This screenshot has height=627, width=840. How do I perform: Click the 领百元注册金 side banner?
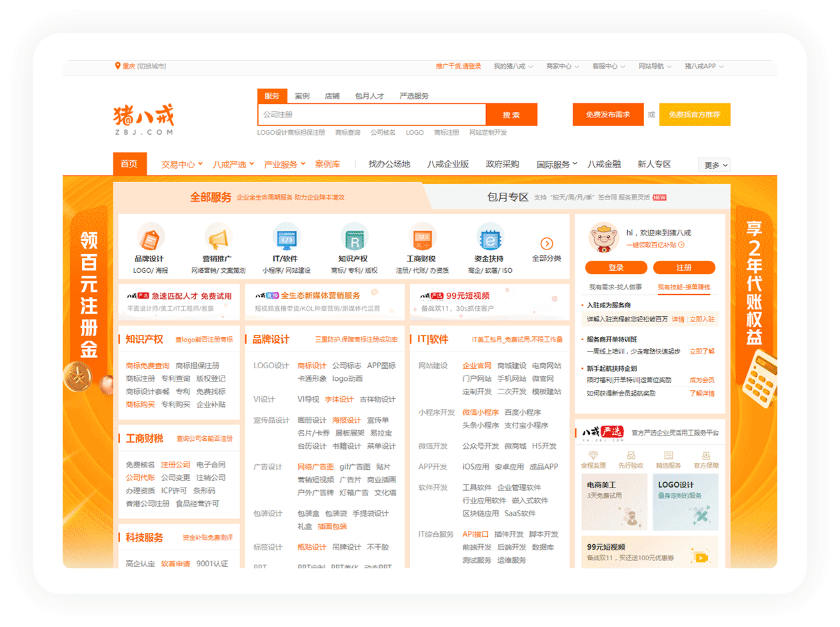pos(88,293)
